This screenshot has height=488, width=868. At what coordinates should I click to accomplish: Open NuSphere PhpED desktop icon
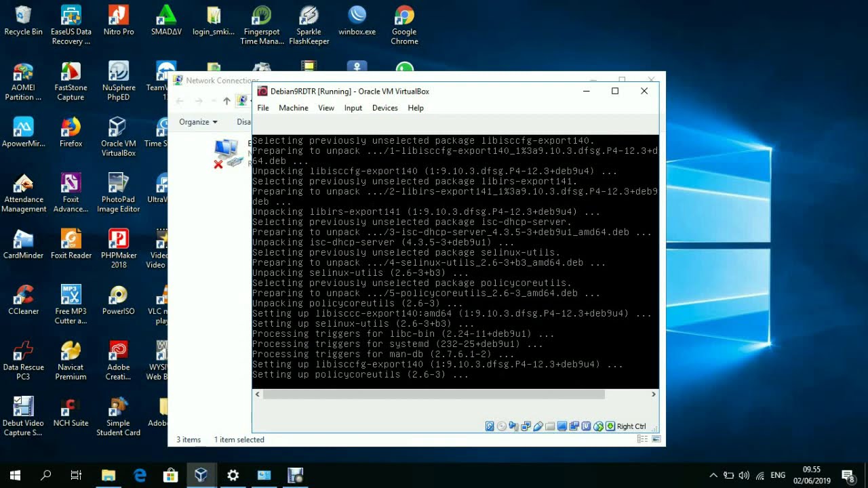coord(119,81)
